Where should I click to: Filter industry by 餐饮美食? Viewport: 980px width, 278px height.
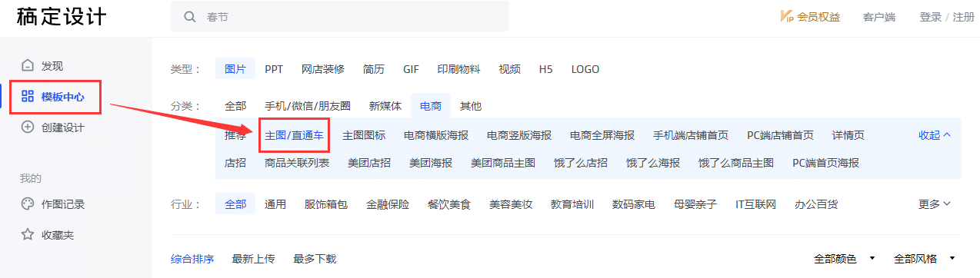(449, 204)
